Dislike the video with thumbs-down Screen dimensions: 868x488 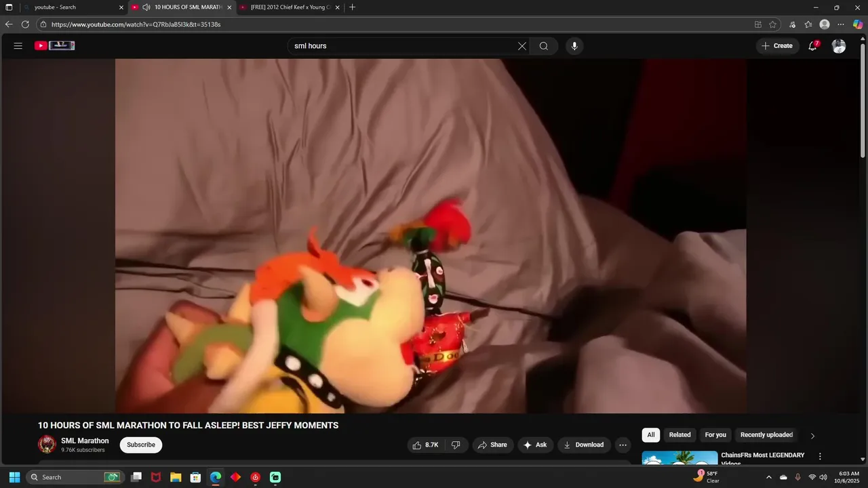(x=456, y=445)
